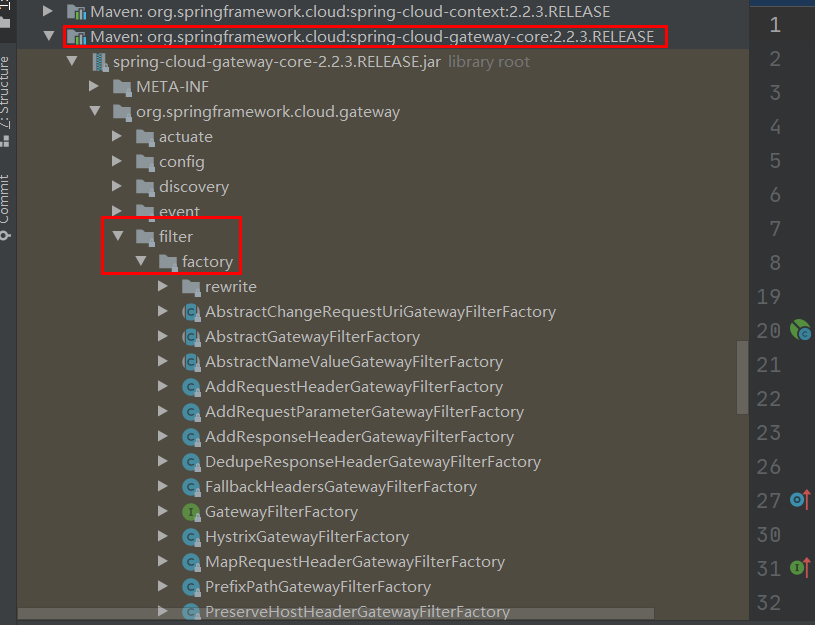Click the FallbackHeadersGatewayFilterFactory class icon
815x625 pixels.
191,487
